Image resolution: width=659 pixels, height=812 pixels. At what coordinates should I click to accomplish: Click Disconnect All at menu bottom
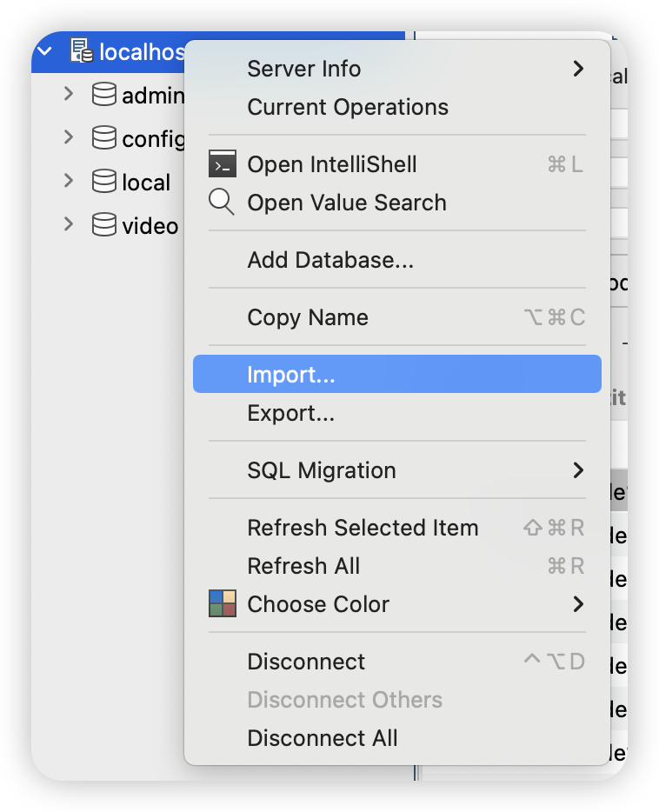click(x=323, y=738)
